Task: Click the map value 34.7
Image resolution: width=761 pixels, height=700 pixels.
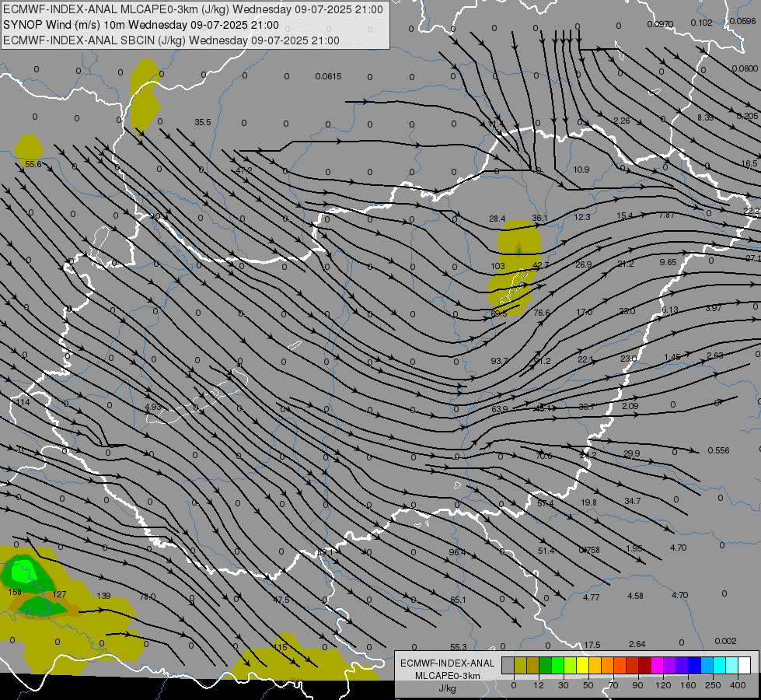Action: [633, 500]
